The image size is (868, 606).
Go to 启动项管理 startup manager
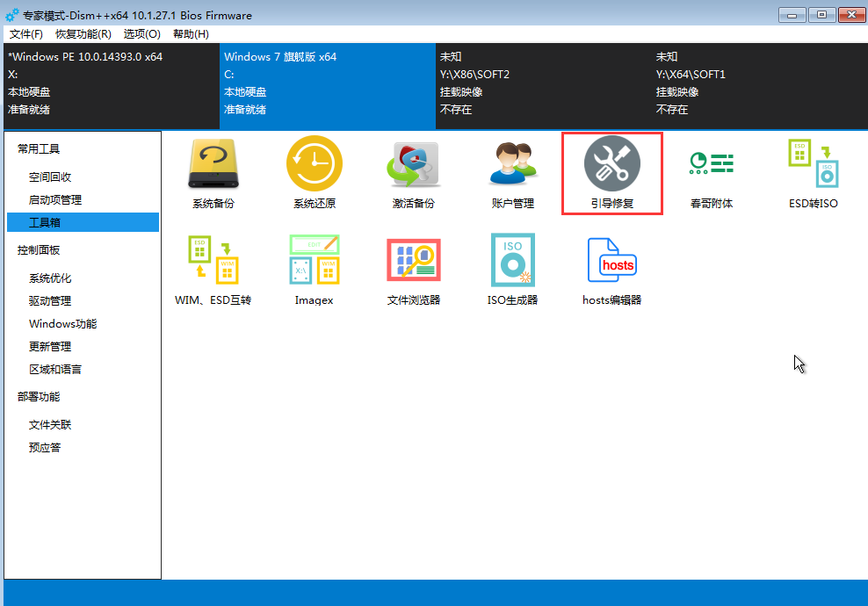tap(55, 200)
